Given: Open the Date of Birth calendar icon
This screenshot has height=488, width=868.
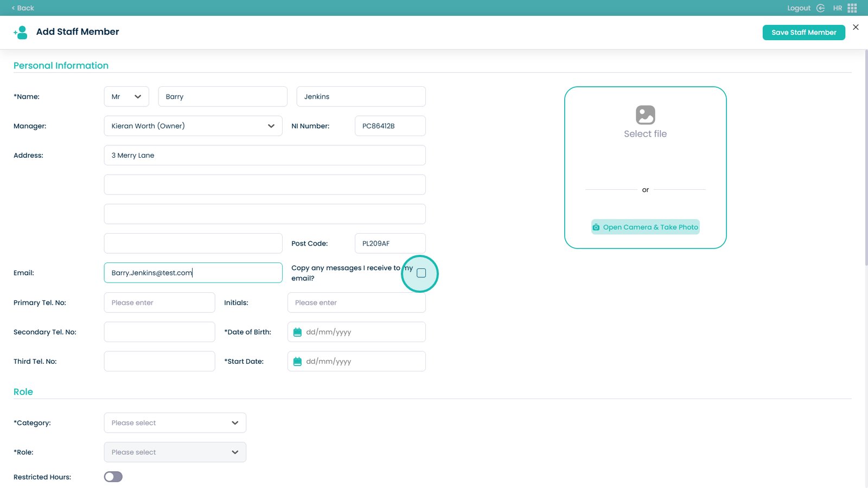Looking at the screenshot, I should [x=297, y=332].
